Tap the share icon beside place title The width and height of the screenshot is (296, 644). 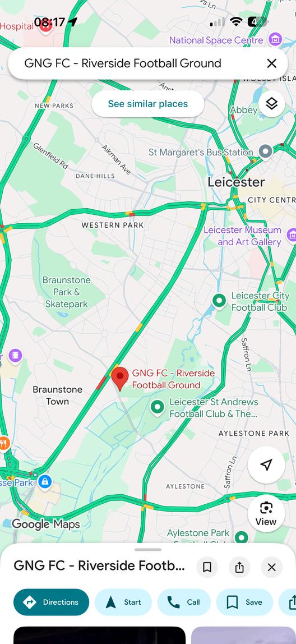(x=239, y=567)
